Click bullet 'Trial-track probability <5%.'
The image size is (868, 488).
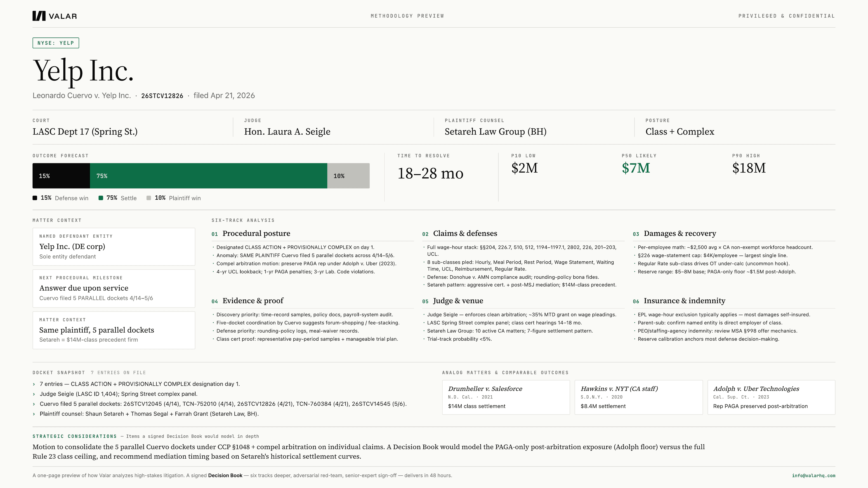tap(459, 339)
